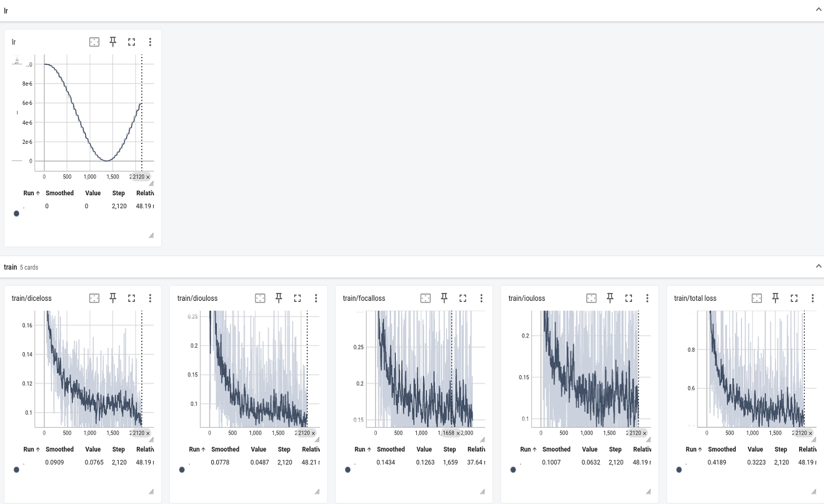The height and width of the screenshot is (504, 824).
Task: Sort by Run column in diceloss table
Action: pos(31,449)
